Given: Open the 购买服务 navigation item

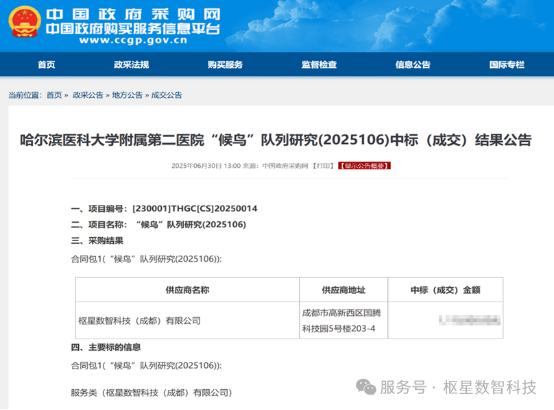Looking at the screenshot, I should [x=225, y=65].
